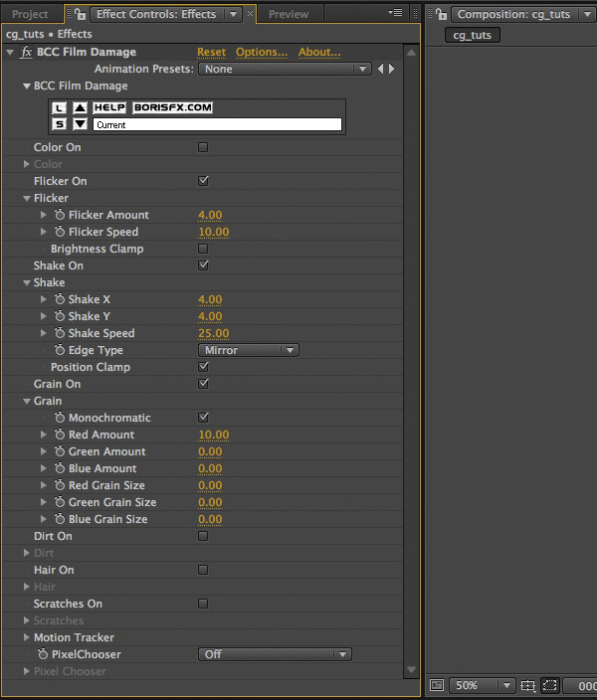Viewport: 597px width, 700px height.
Task: Open the Edge Type Mirror dropdown
Action: (x=249, y=350)
